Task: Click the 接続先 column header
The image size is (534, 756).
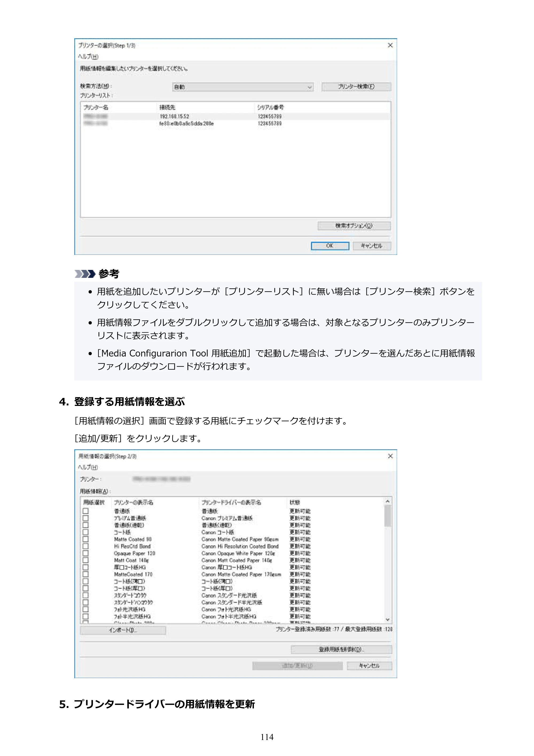Action: pos(167,107)
